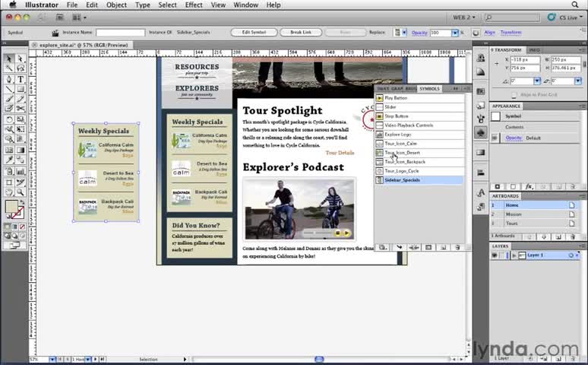Click the Fill color swatch in toolbar
This screenshot has height=365, width=588.
click(11, 206)
